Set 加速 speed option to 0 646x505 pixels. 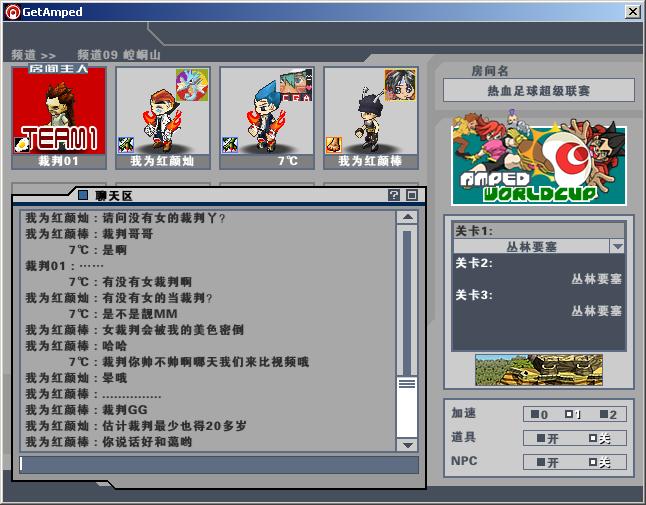[x=541, y=414]
